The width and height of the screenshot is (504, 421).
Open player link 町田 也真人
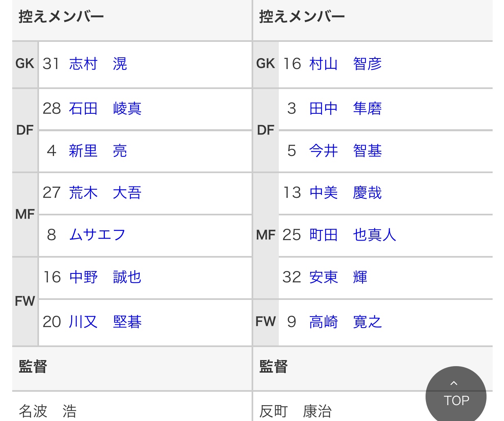point(353,235)
